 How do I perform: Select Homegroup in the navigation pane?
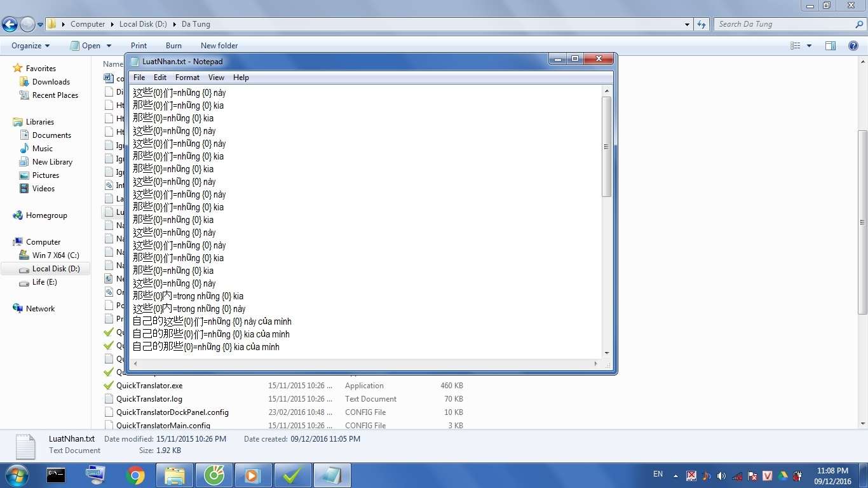pos(46,215)
